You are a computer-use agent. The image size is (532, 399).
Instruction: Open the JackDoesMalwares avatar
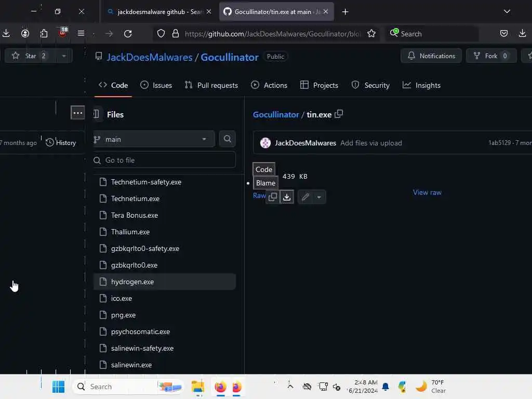pos(265,143)
